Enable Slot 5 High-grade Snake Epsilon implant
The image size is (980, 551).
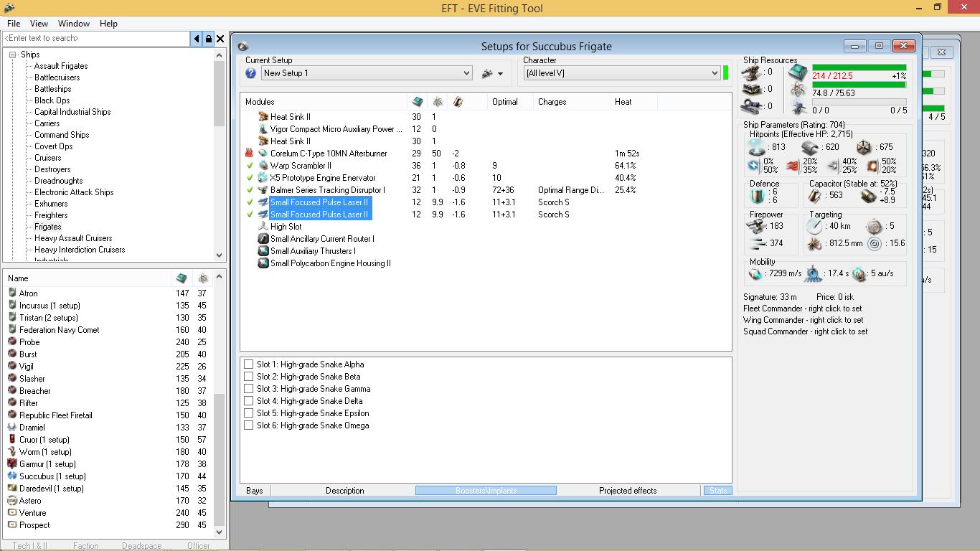[x=249, y=413]
